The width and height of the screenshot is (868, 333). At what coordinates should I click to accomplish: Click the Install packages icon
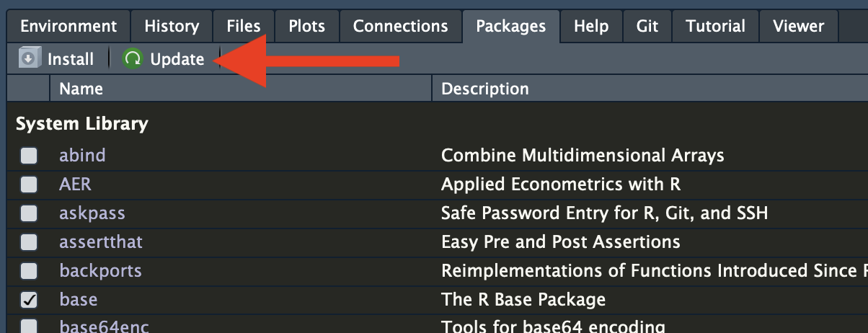pyautogui.click(x=29, y=58)
